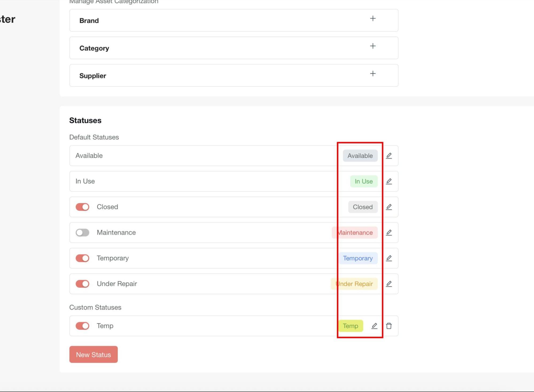
Task: Click the green In Use badge
Action: [364, 181]
